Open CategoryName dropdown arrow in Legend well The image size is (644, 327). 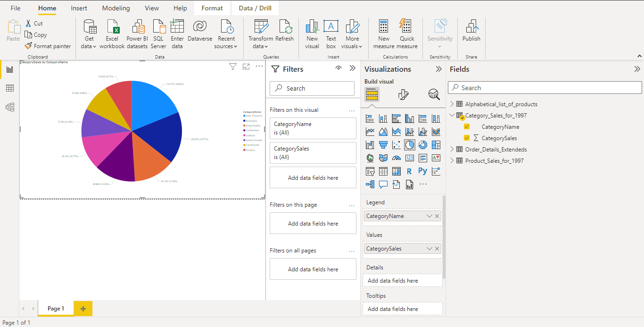click(x=429, y=216)
